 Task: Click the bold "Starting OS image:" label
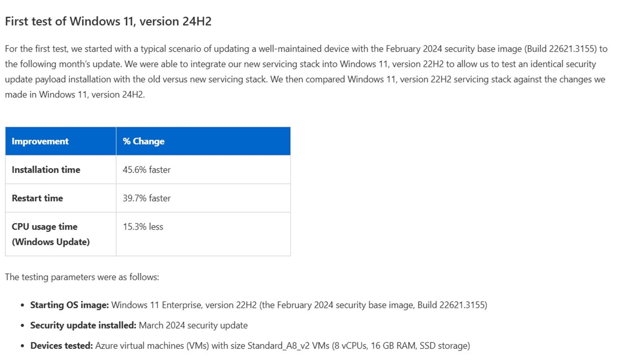69,305
